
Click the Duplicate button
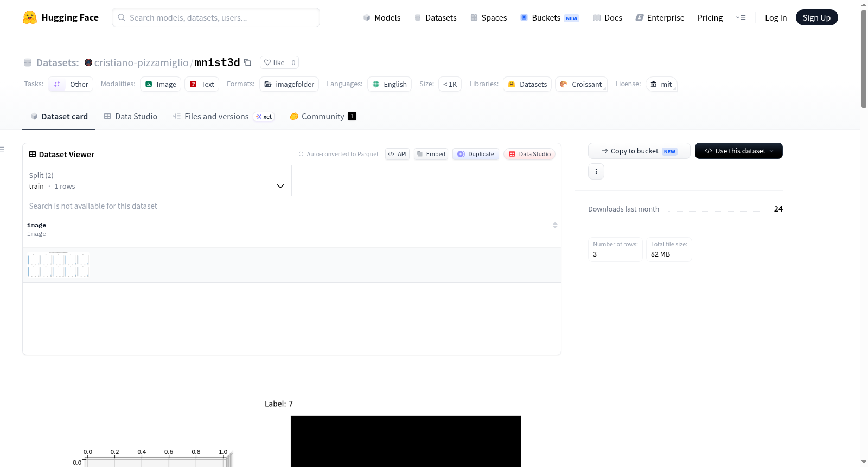[x=476, y=154]
